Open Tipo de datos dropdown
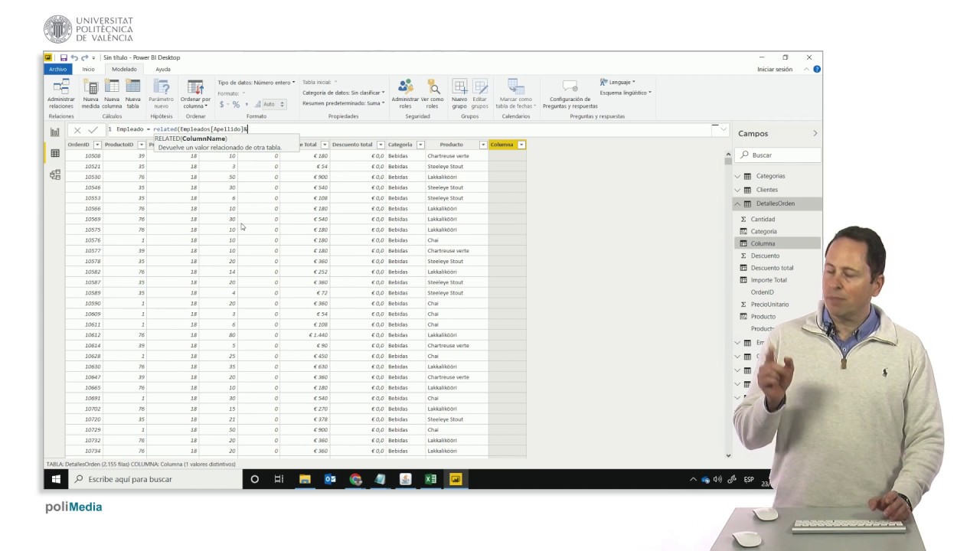980x551 pixels. coord(256,82)
